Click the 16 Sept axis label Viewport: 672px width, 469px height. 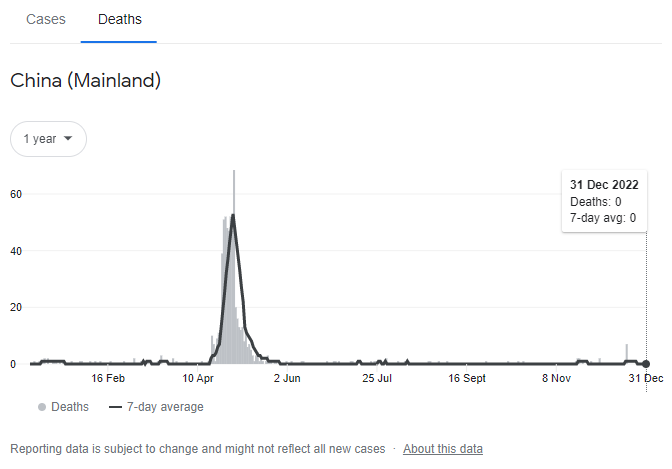(x=467, y=378)
